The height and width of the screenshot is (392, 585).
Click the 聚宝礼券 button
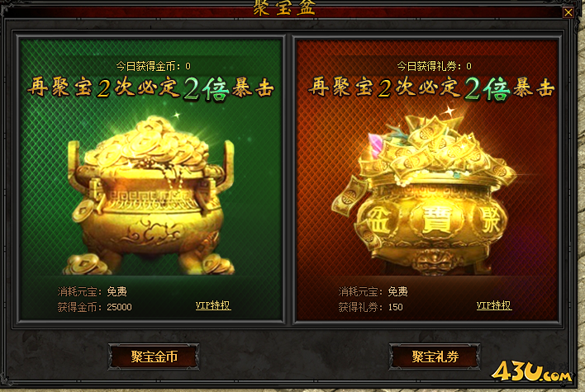coord(435,357)
